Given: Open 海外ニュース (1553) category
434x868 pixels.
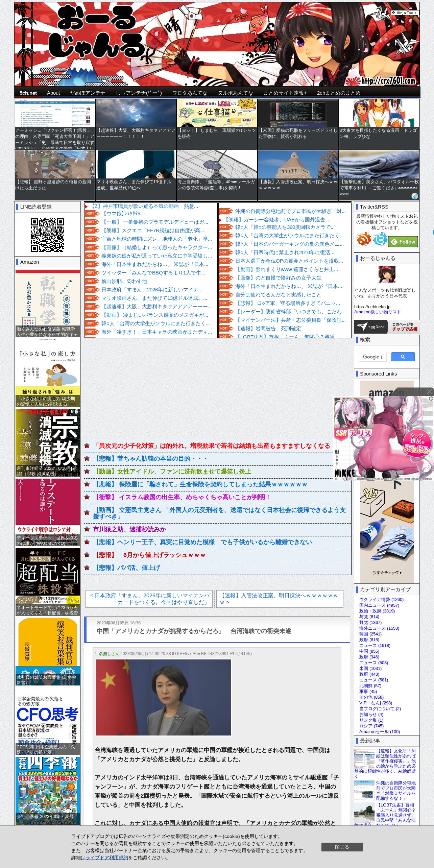Looking at the screenshot, I should [x=379, y=628].
